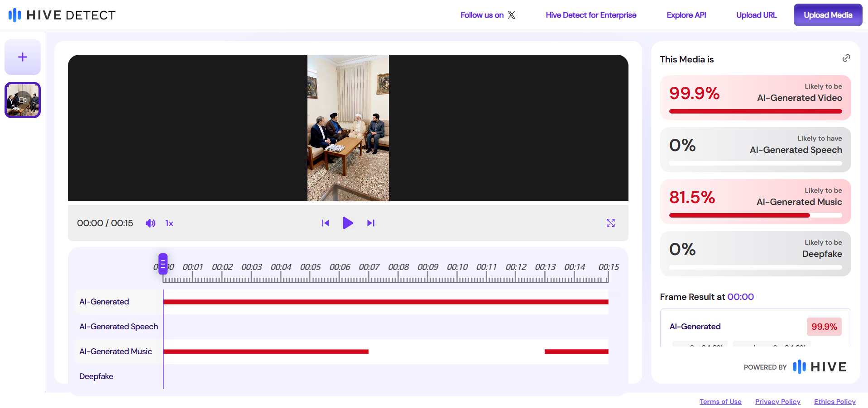Click the Hive Detect logo

[62, 15]
